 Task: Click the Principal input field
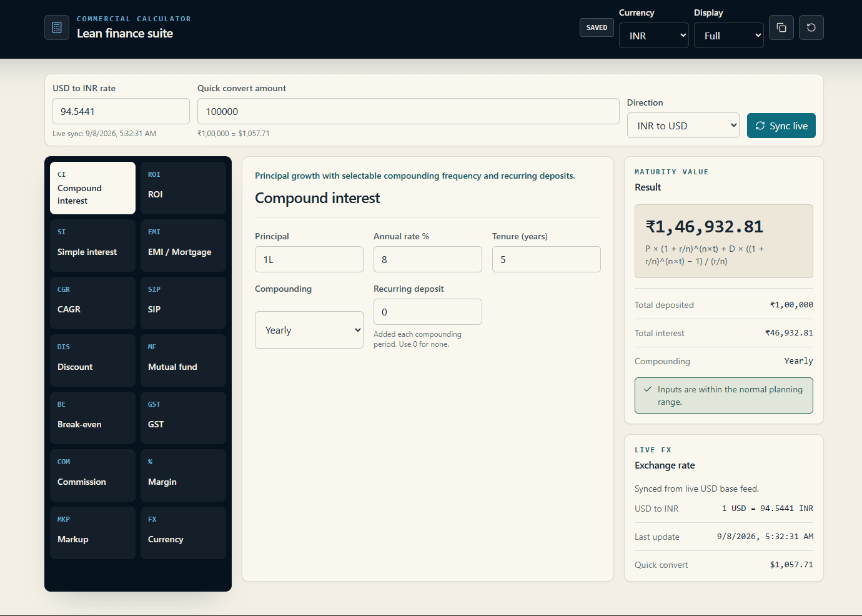309,259
